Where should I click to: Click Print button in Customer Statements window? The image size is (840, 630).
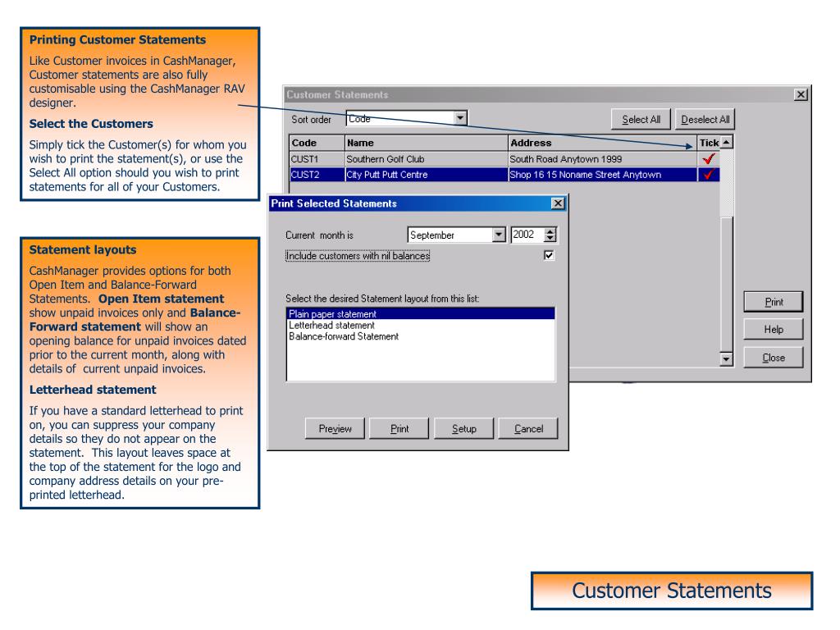click(x=774, y=302)
